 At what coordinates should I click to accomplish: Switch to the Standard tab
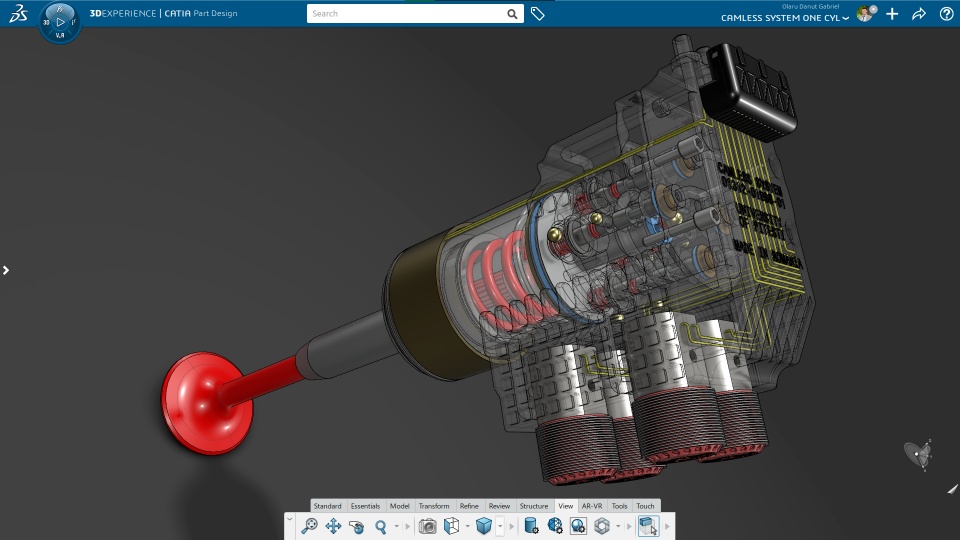click(328, 506)
